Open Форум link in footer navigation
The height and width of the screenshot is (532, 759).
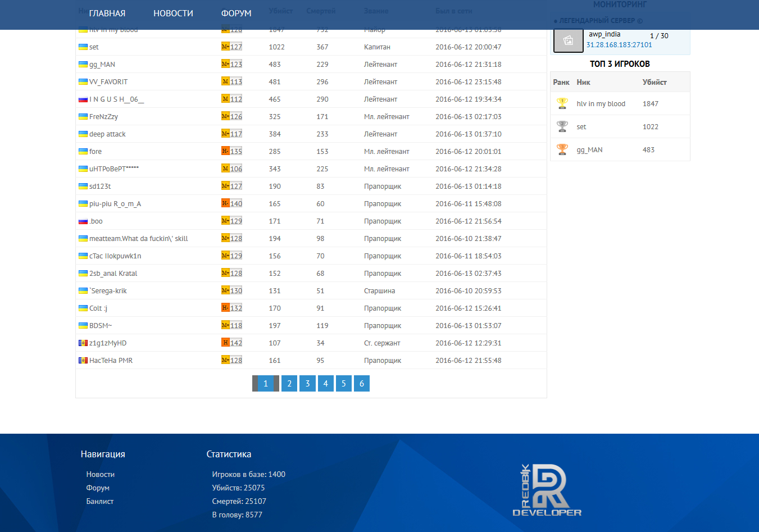pyautogui.click(x=98, y=488)
